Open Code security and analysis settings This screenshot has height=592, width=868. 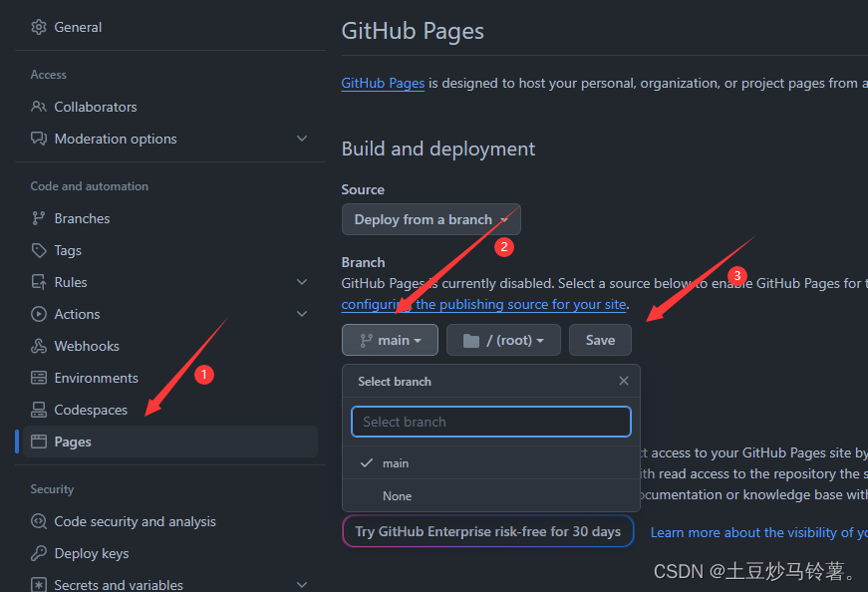click(x=136, y=521)
